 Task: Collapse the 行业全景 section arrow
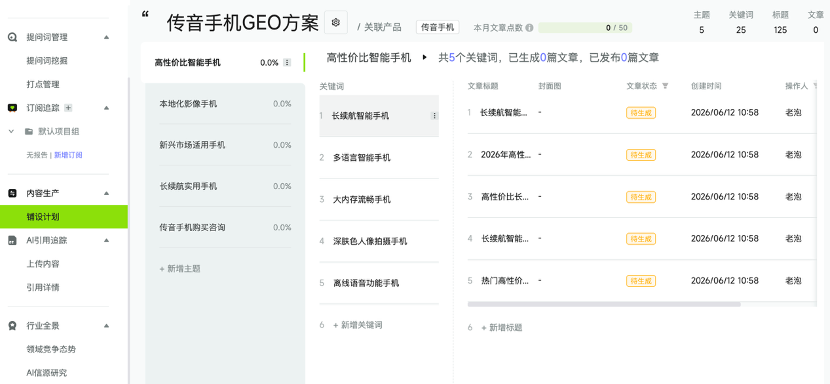pyautogui.click(x=106, y=326)
